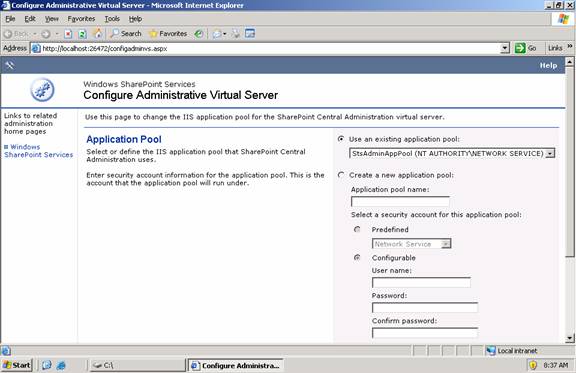
Task: Open the Mail toolbar icon
Action: tap(217, 34)
